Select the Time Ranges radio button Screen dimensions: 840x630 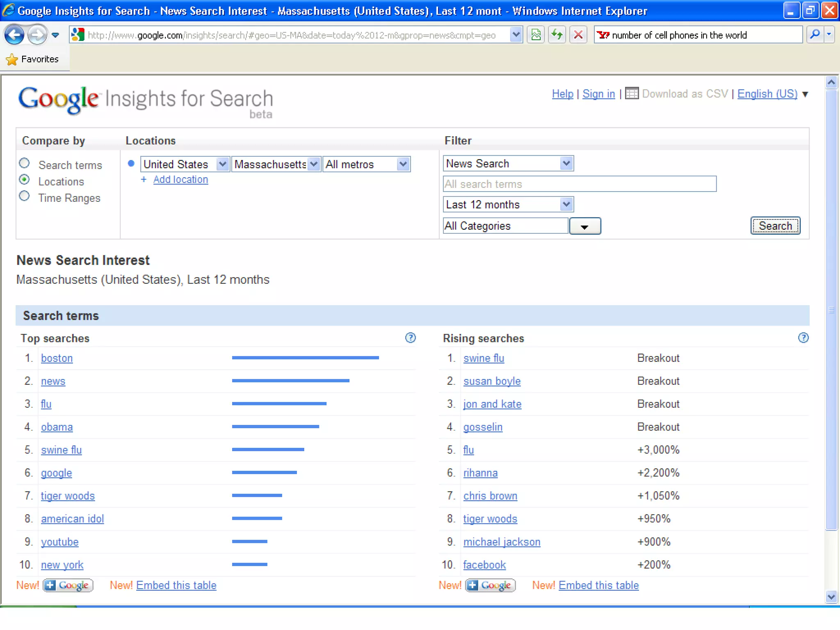tap(25, 196)
